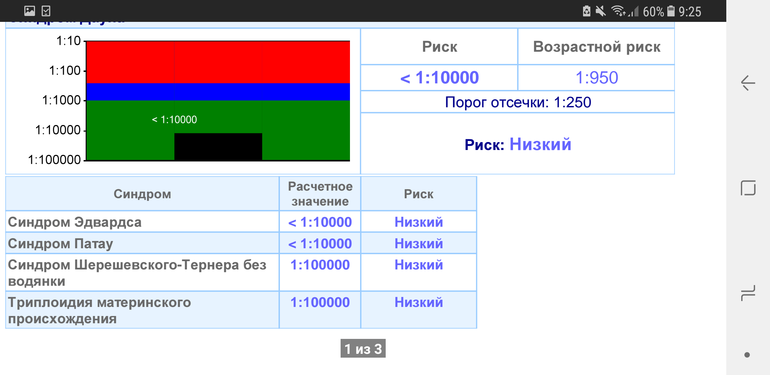Tap 'Синдром Шерешевского-Тернера без водянки' row name
Viewport: 770px width, 375px height.
137,273
